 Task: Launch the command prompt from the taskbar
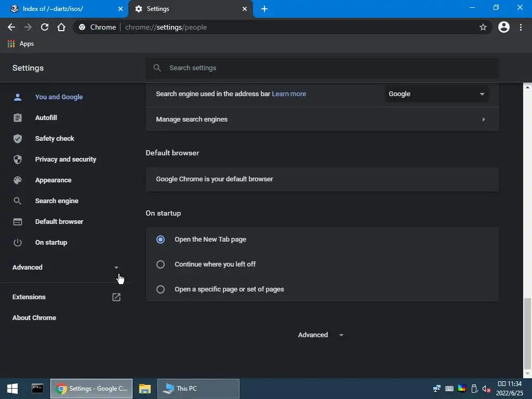click(x=37, y=389)
